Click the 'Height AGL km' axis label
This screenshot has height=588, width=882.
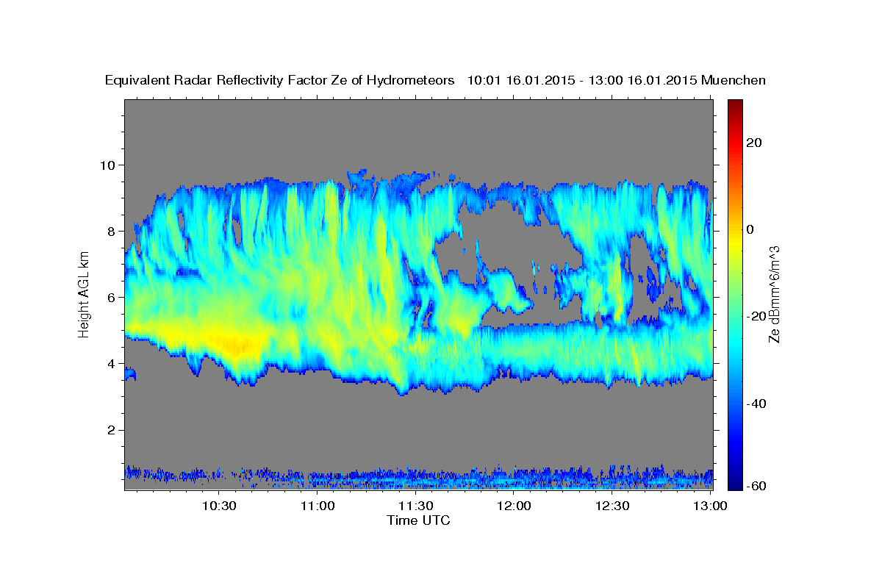pos(85,296)
